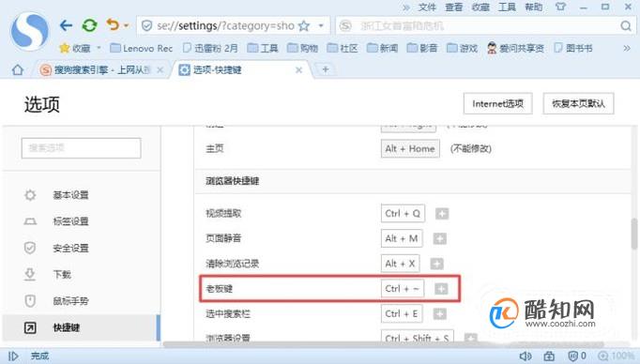Click the Sogou search engine icon
640x364 pixels.
(345, 26)
